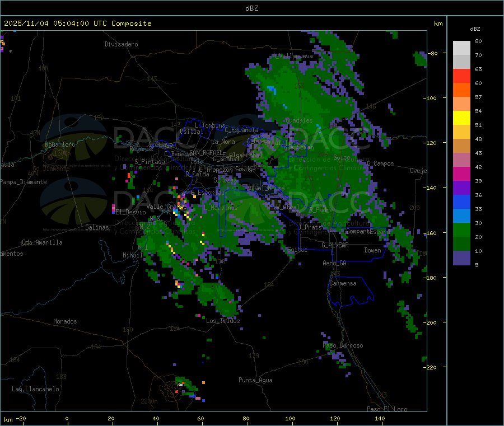Click the 'Goudge' map label
This screenshot has width=504, height=426.
tap(245, 169)
